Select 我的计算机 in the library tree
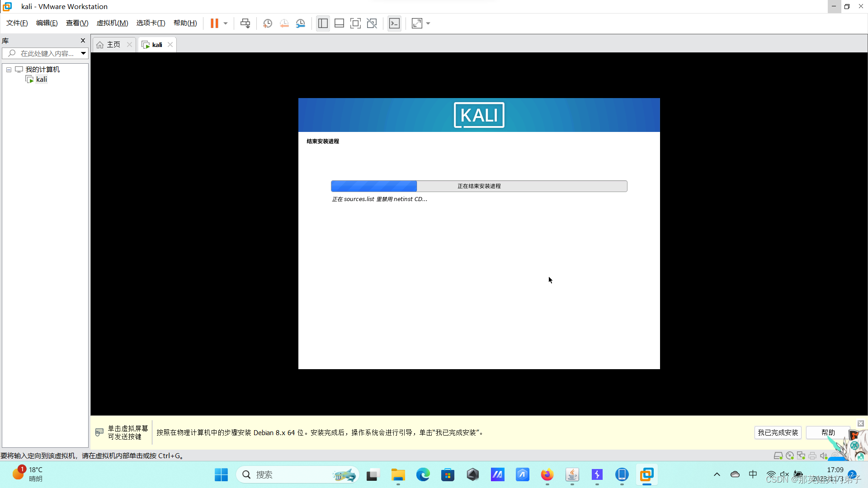The width and height of the screenshot is (868, 488). pyautogui.click(x=42, y=69)
